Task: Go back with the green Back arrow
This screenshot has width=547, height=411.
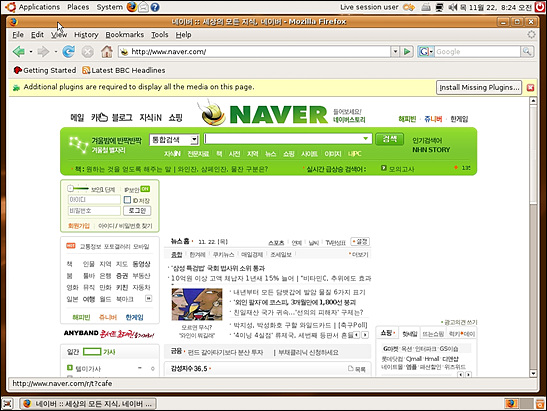Action: point(18,52)
